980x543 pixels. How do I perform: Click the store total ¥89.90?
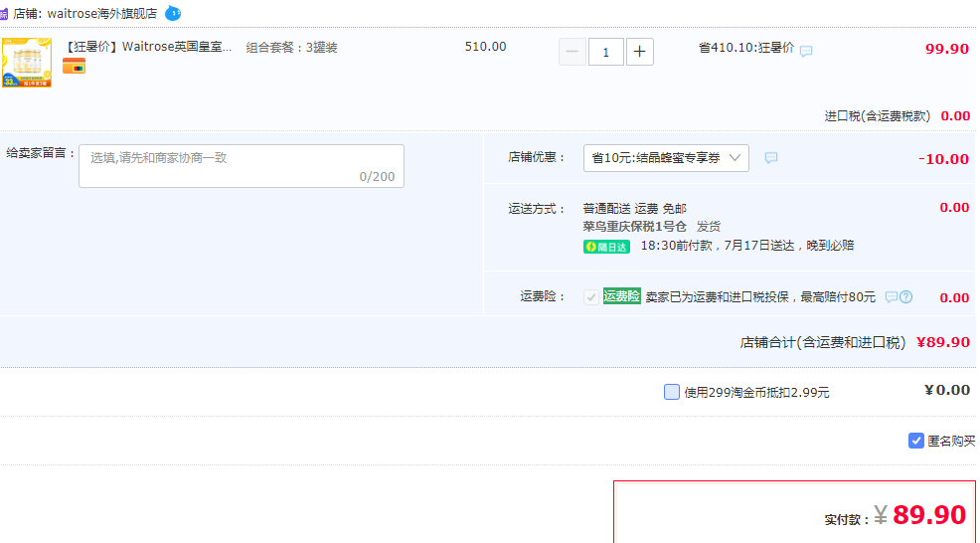coord(943,342)
